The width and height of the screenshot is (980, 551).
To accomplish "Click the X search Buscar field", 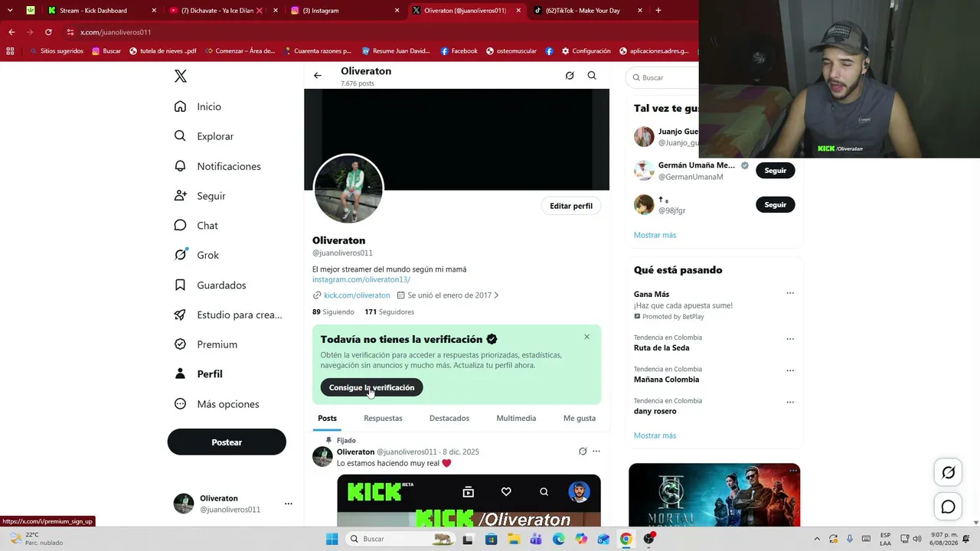I will pos(663,77).
